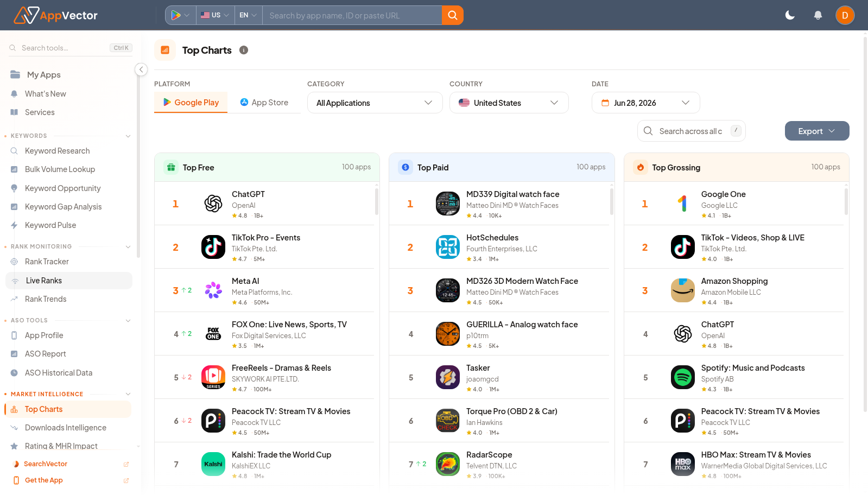Open HotSchedules app icon
Screen dimensions: 868x495
point(448,247)
